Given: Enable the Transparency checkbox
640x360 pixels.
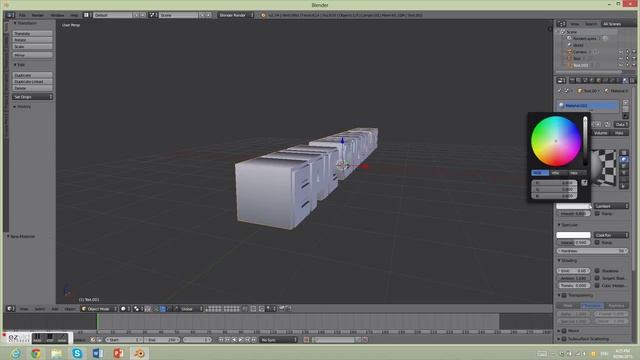Looking at the screenshot, I should 564,295.
